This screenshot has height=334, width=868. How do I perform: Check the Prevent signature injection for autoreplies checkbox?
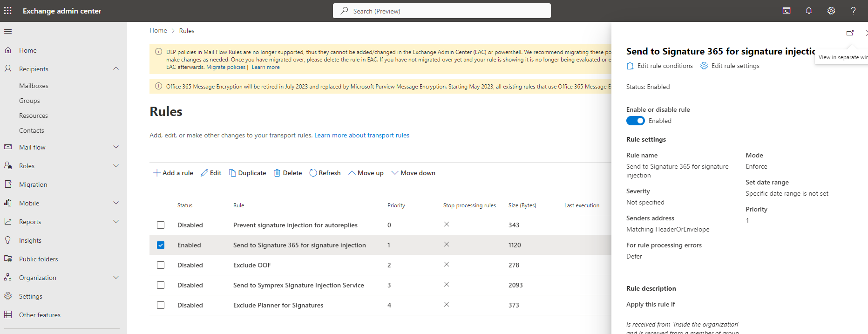(161, 225)
